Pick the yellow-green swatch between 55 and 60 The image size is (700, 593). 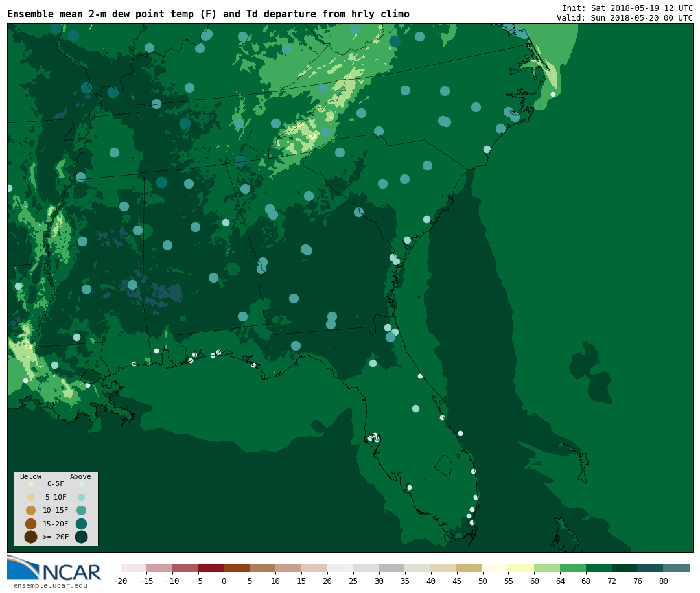pos(522,568)
